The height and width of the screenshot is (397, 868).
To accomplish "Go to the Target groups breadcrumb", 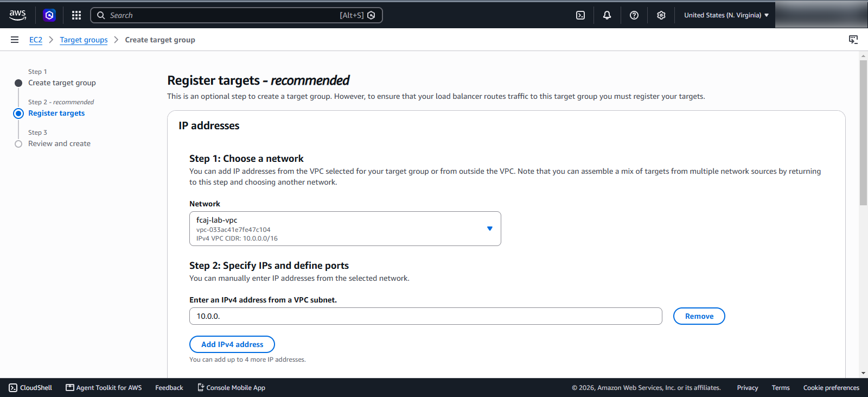I will click(x=84, y=40).
